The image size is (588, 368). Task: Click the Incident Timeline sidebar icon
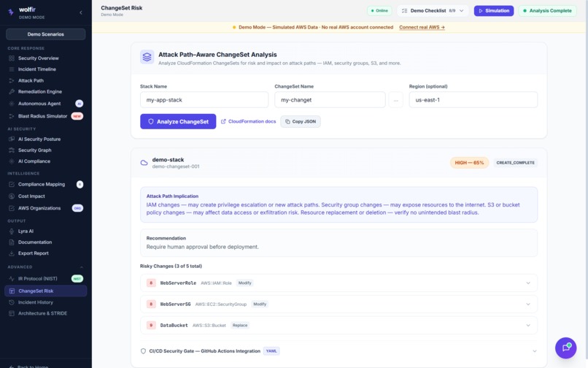[12, 69]
